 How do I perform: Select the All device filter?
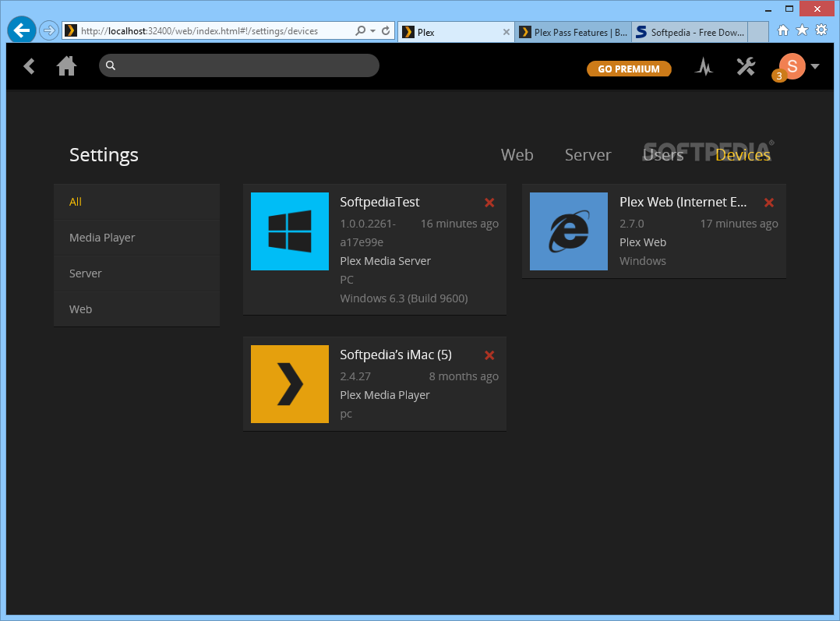pos(136,202)
